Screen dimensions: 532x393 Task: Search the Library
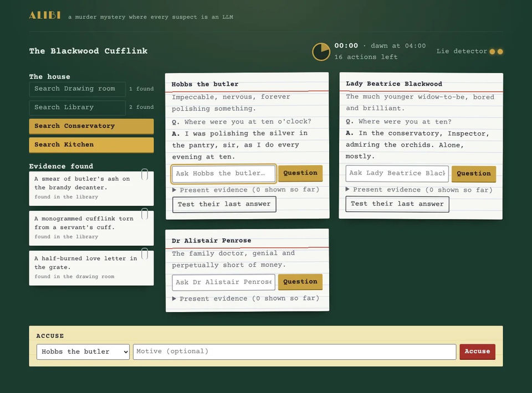(78, 107)
